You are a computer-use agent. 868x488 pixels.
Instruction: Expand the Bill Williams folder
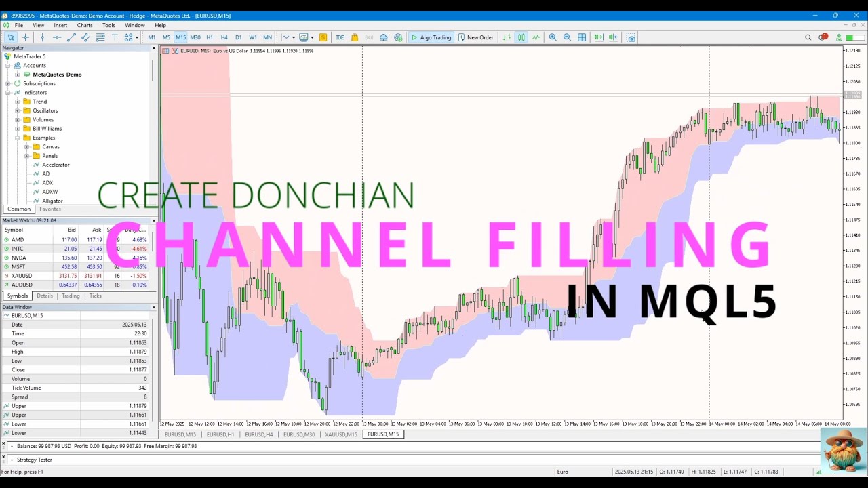click(18, 129)
